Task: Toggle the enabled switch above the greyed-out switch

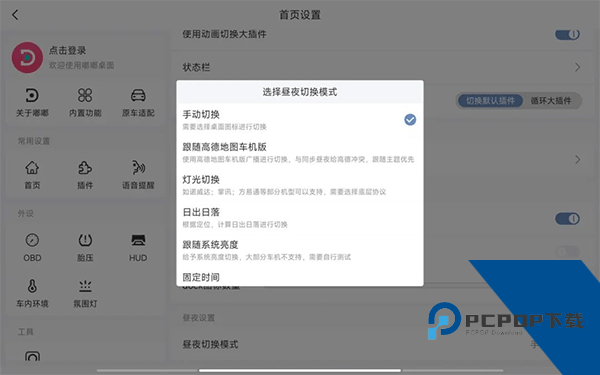Action: click(x=567, y=218)
